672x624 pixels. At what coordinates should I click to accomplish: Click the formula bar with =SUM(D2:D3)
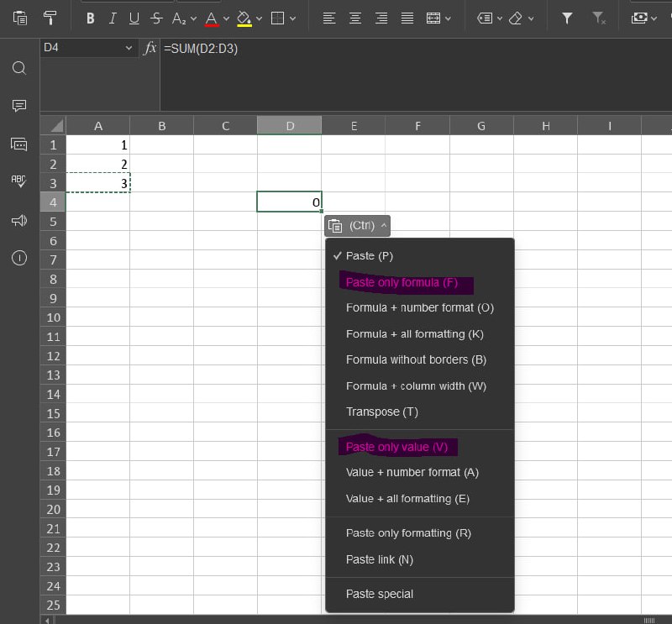tap(416, 75)
